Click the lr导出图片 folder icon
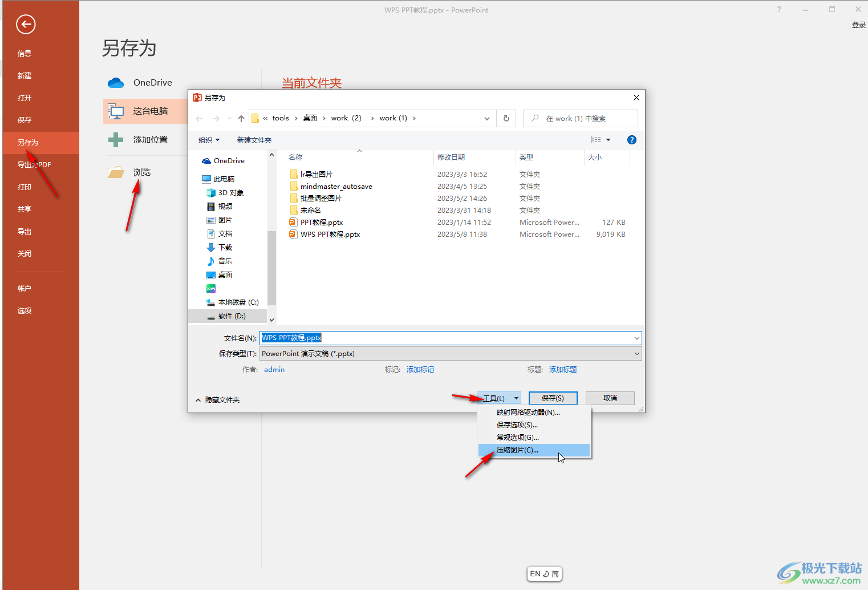The image size is (868, 590). click(294, 175)
